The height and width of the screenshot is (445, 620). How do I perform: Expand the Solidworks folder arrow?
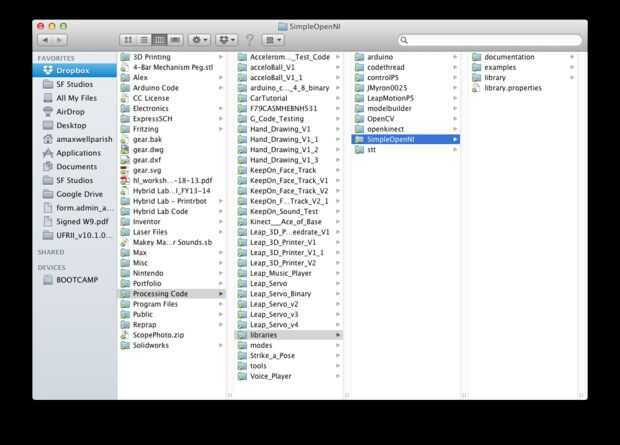[221, 345]
